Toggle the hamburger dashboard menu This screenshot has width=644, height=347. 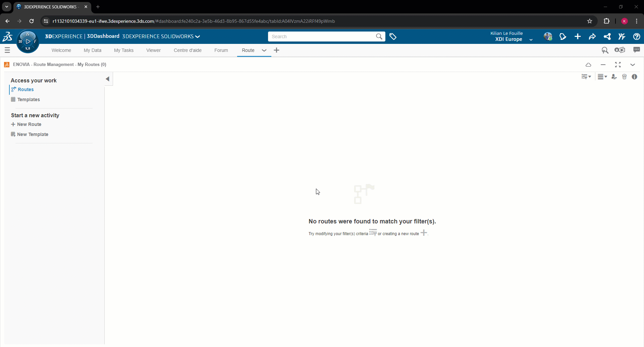7,50
